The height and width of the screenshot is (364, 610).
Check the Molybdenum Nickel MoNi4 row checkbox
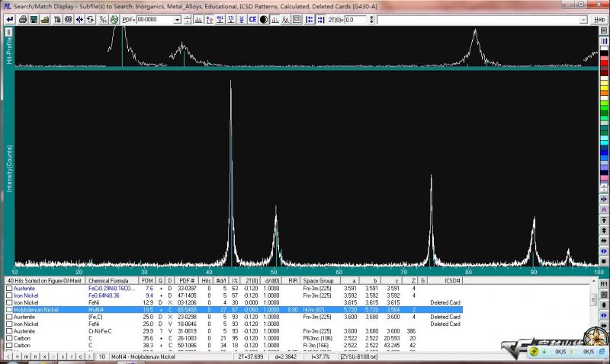(x=9, y=310)
